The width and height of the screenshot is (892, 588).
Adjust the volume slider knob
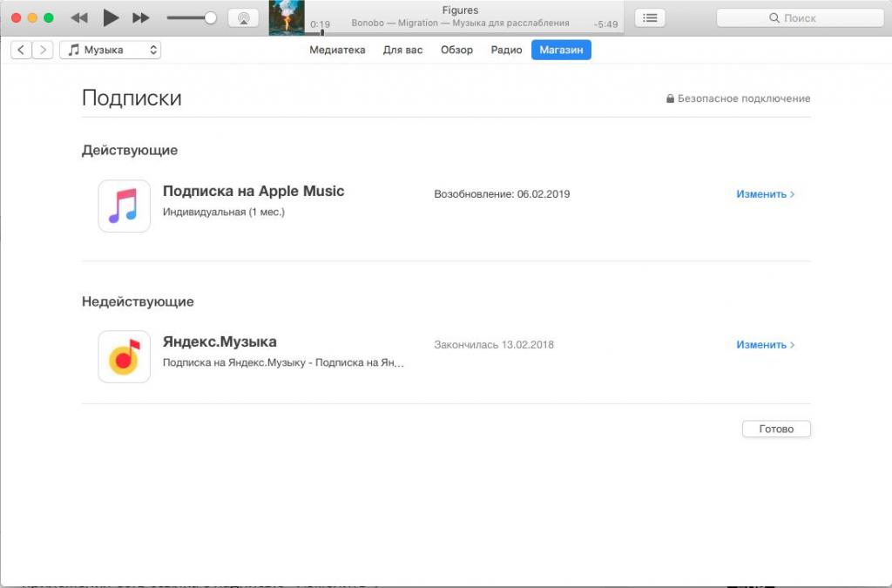pos(211,18)
